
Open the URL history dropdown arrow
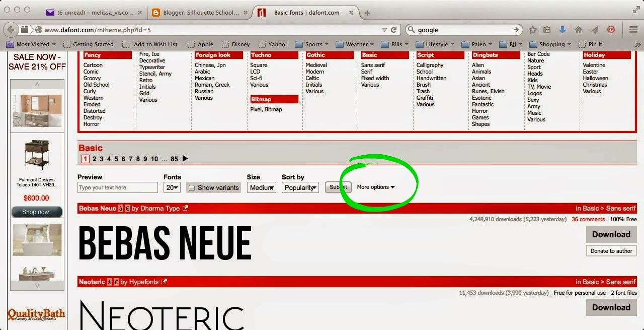click(384, 30)
